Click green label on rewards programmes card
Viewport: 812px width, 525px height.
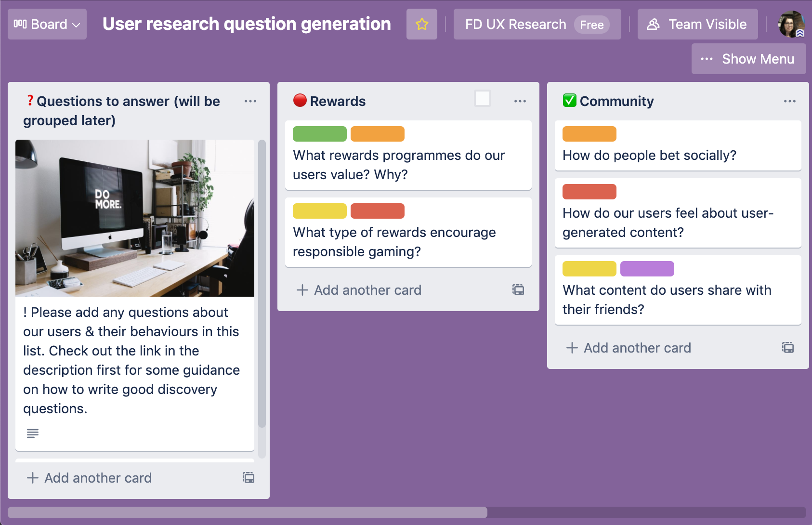coord(319,134)
